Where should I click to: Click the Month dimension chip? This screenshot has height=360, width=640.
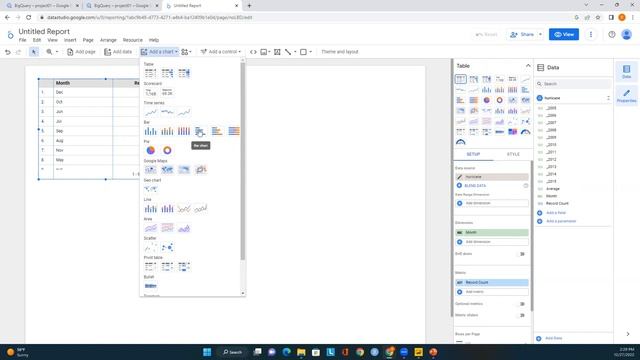492,232
